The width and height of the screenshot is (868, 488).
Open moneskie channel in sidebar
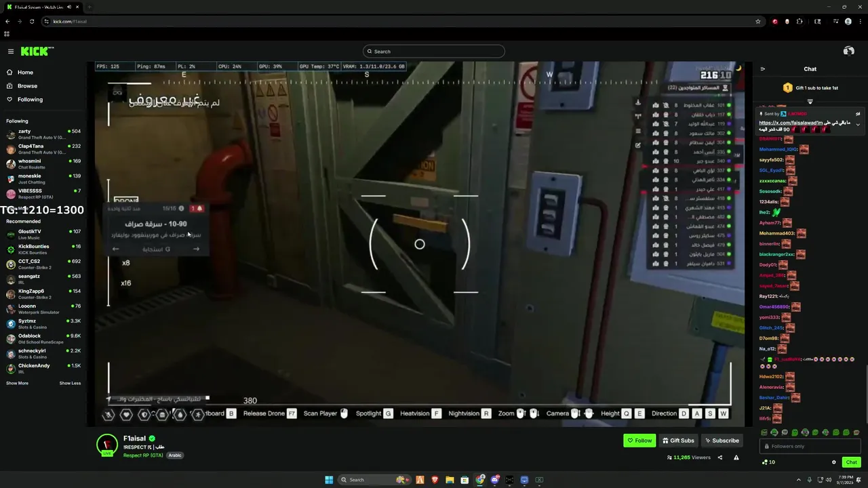click(43, 179)
